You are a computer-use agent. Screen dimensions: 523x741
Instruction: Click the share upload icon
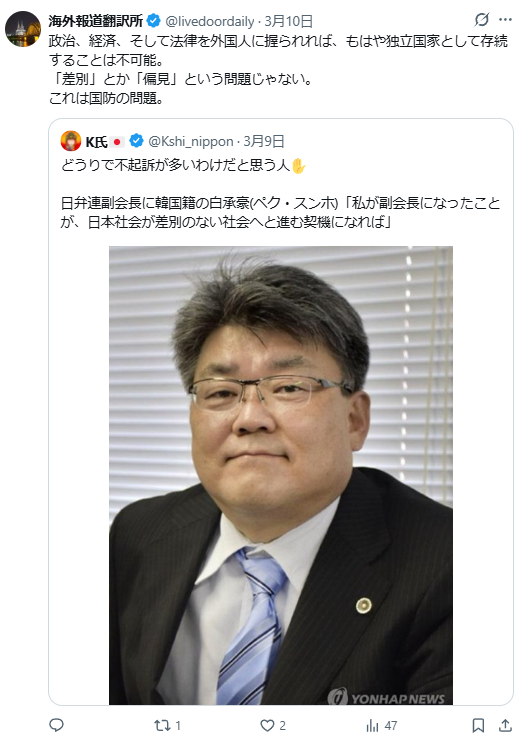coord(506,725)
